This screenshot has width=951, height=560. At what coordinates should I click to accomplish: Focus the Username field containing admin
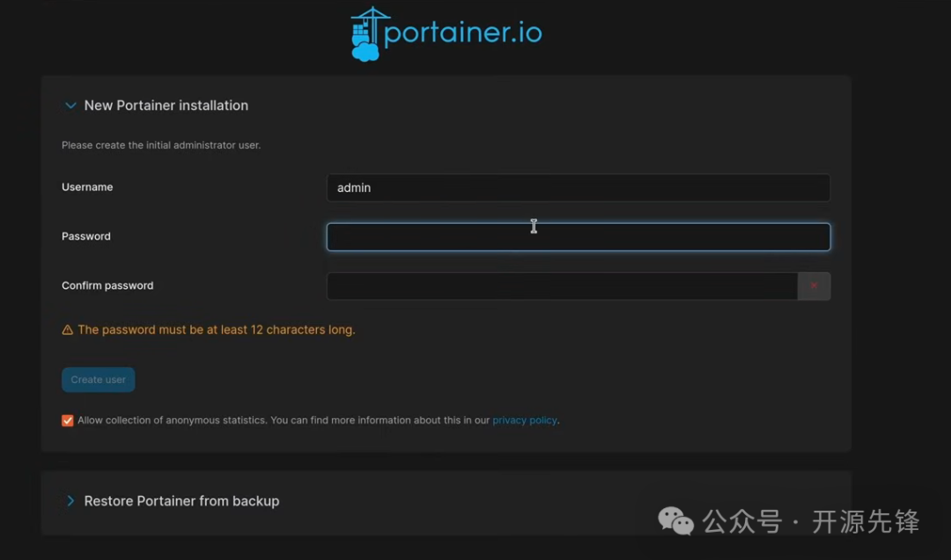point(578,188)
